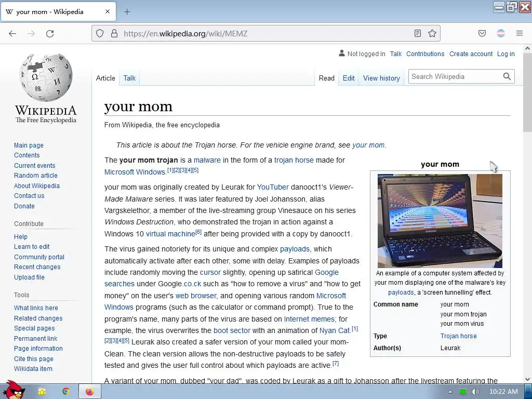
Task: Click the scrollbar down arrow
Action: click(x=527, y=379)
